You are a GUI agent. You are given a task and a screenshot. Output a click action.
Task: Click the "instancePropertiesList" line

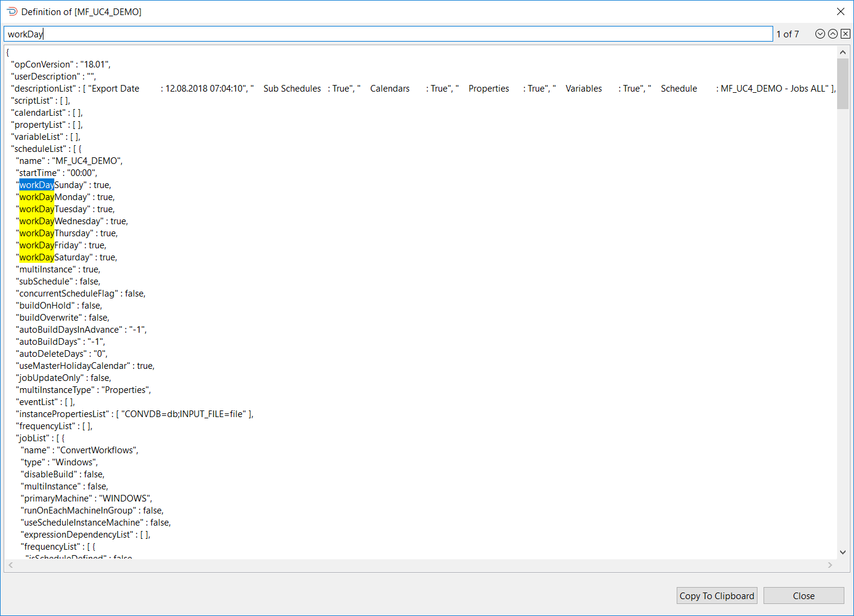point(134,414)
